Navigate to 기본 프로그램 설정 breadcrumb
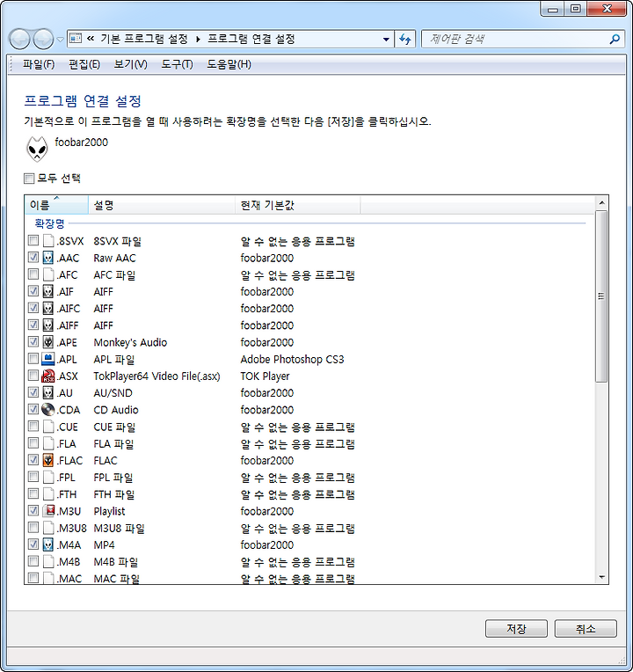This screenshot has width=633, height=672. 144,39
